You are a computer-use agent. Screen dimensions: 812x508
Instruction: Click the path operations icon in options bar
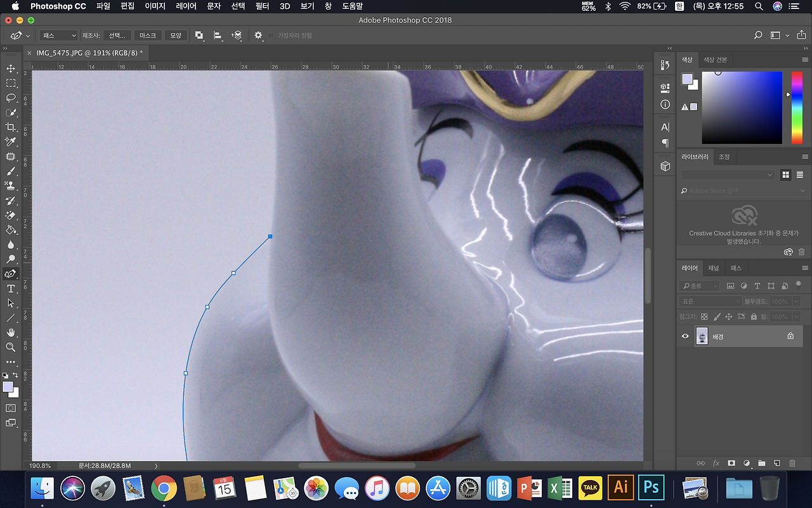point(199,36)
